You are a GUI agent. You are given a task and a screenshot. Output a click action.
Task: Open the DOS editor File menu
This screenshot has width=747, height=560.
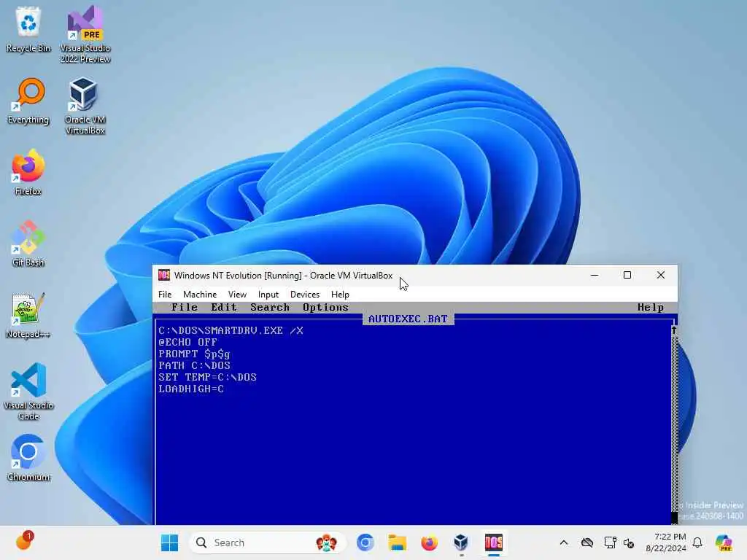coord(185,307)
